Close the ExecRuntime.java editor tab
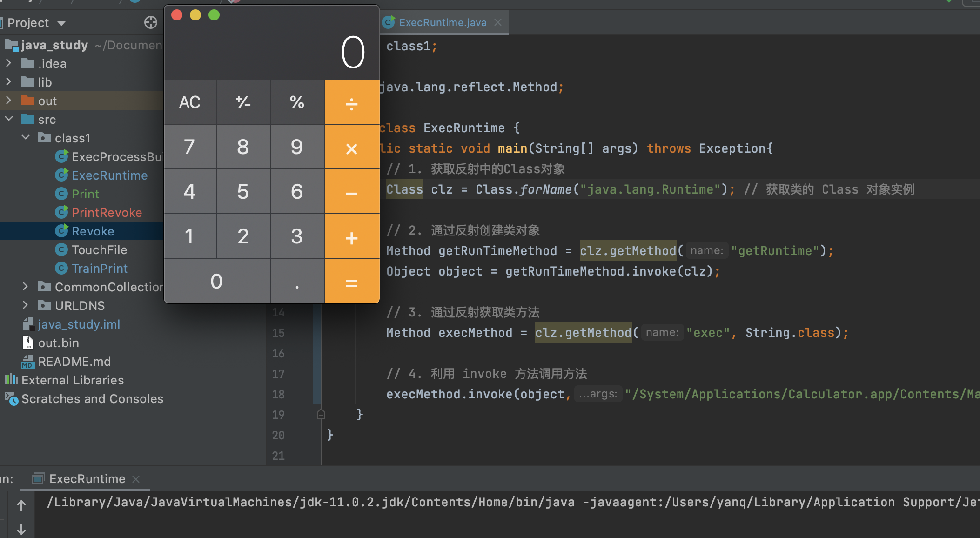 498,22
